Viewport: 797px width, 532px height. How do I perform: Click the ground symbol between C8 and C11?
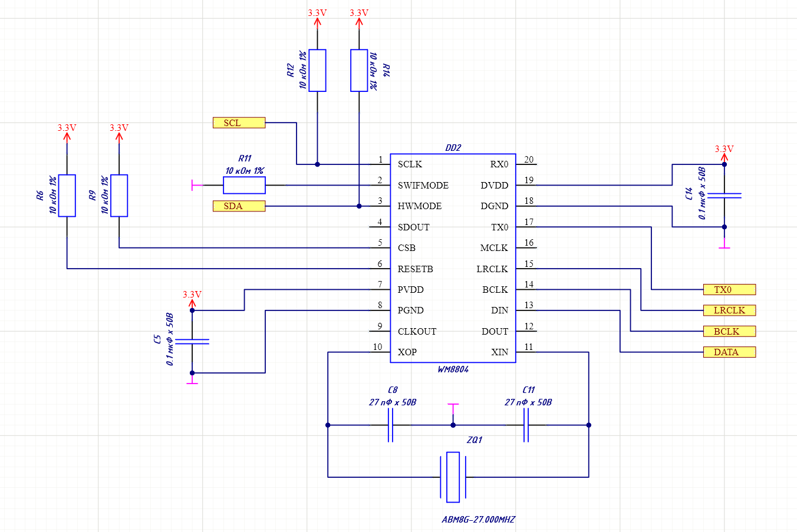453,409
